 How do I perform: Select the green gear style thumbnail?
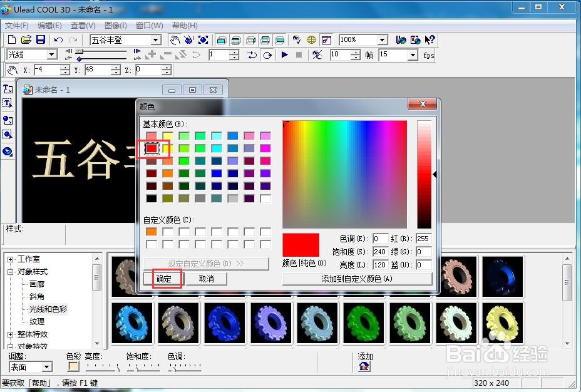pyautogui.click(x=364, y=323)
